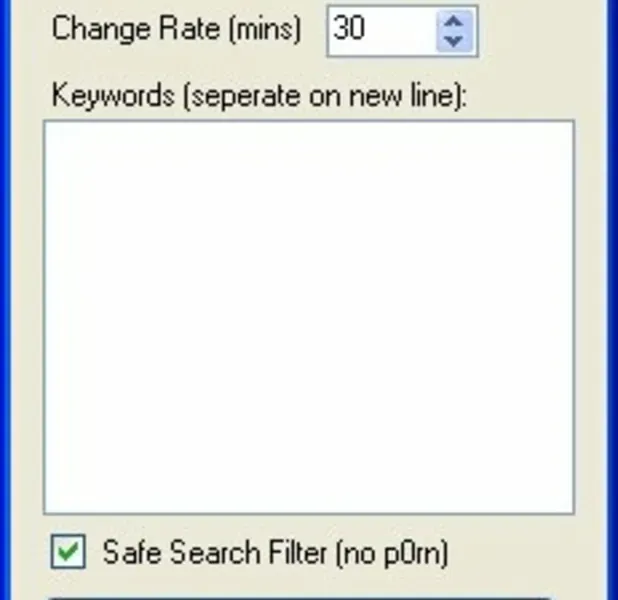Select the blue up-down spin control

[453, 31]
